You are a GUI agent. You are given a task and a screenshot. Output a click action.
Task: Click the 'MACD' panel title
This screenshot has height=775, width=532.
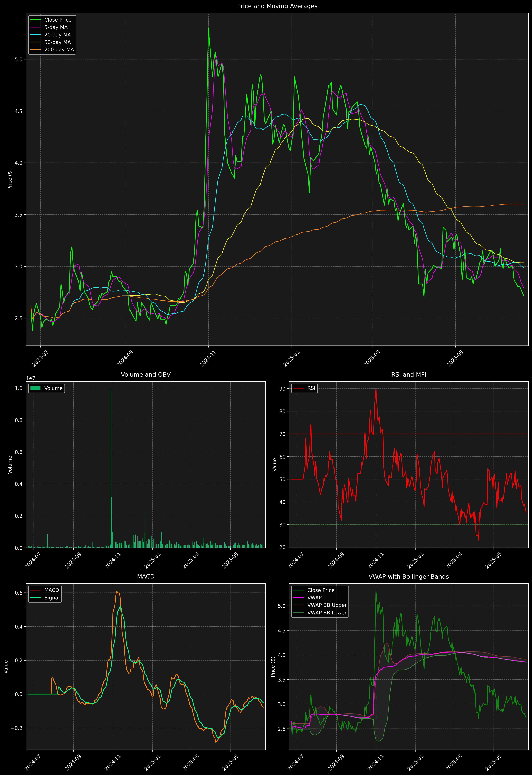coord(146,577)
